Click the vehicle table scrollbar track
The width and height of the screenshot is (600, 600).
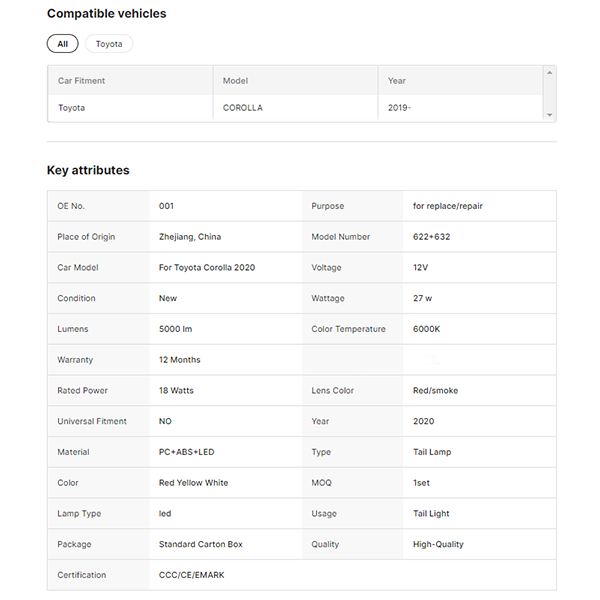pyautogui.click(x=549, y=94)
